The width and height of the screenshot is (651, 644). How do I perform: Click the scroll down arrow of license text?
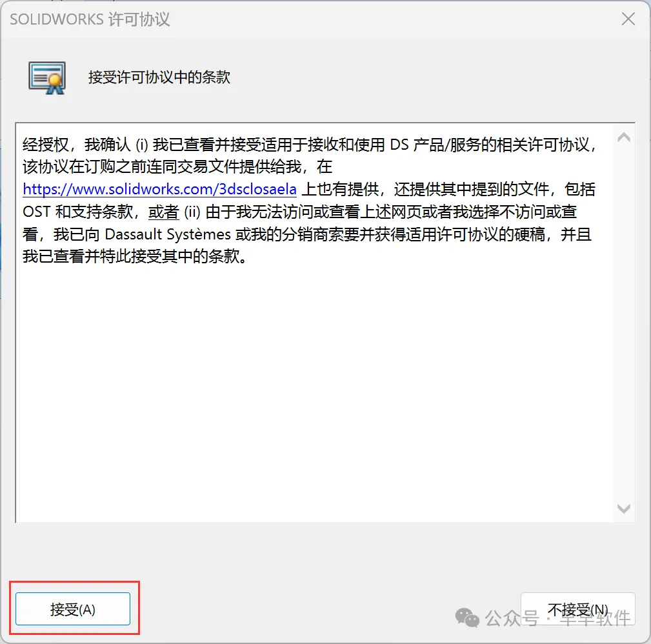[624, 508]
